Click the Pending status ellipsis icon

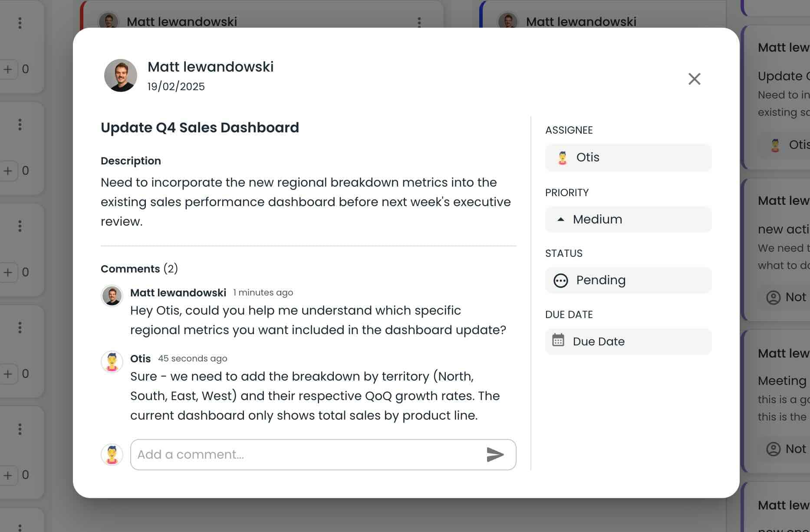click(560, 280)
